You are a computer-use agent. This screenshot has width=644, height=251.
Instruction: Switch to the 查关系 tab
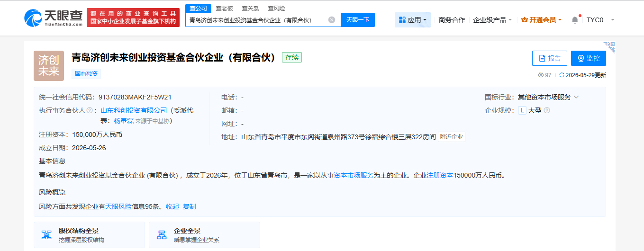pyautogui.click(x=250, y=9)
